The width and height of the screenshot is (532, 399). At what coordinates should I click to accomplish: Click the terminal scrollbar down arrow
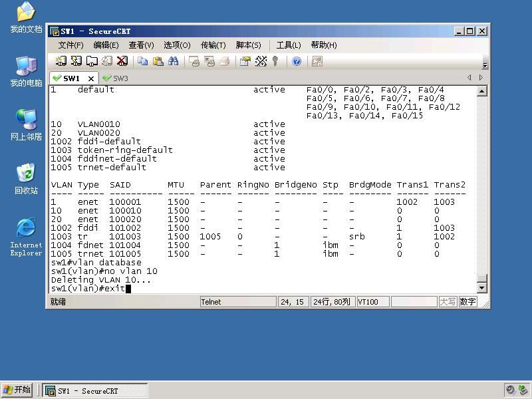coord(482,288)
